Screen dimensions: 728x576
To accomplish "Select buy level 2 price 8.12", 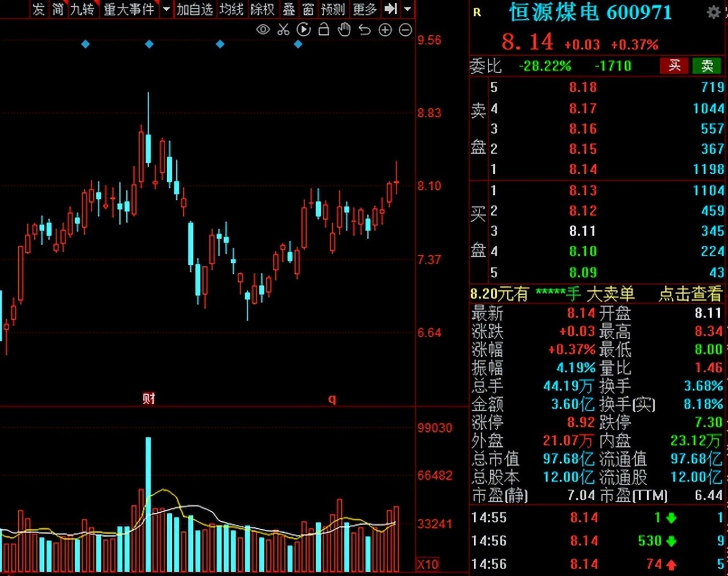I will tap(583, 211).
